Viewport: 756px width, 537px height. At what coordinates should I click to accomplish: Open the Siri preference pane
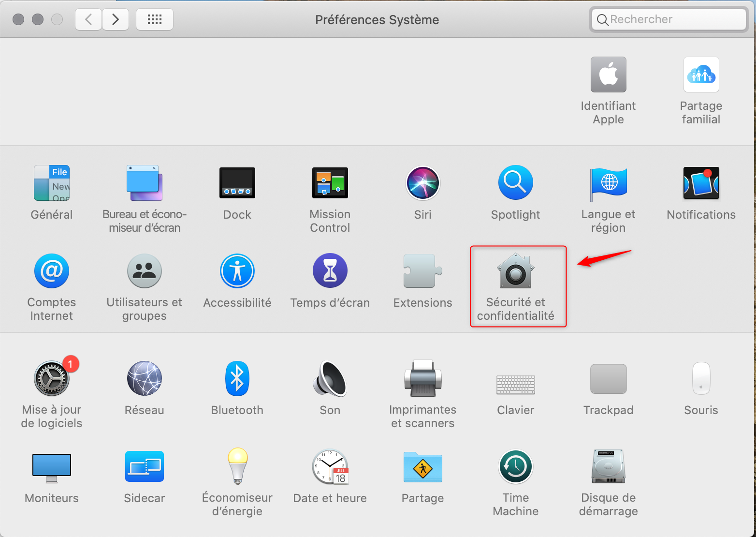click(422, 183)
